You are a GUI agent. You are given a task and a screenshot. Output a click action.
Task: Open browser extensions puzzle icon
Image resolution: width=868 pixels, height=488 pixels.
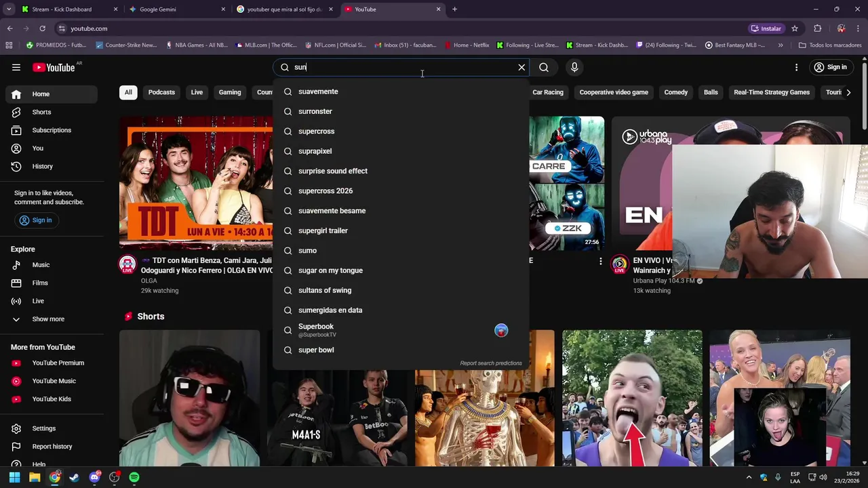pos(817,28)
